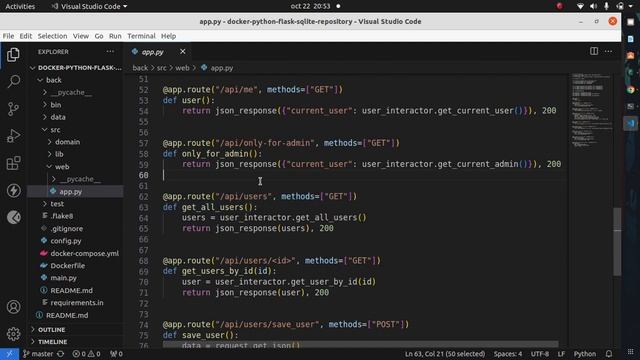This screenshot has width=640, height=360.
Task: Open the Dockerfile
Action: tap(76, 266)
